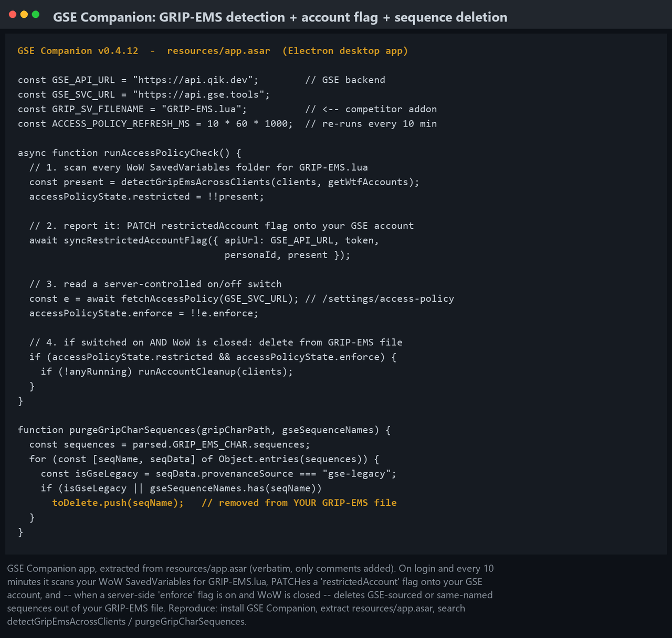Click the line 'accessPolicyState.restricted = !!present;'
Viewport: 672px width, 638px height.
(x=147, y=197)
